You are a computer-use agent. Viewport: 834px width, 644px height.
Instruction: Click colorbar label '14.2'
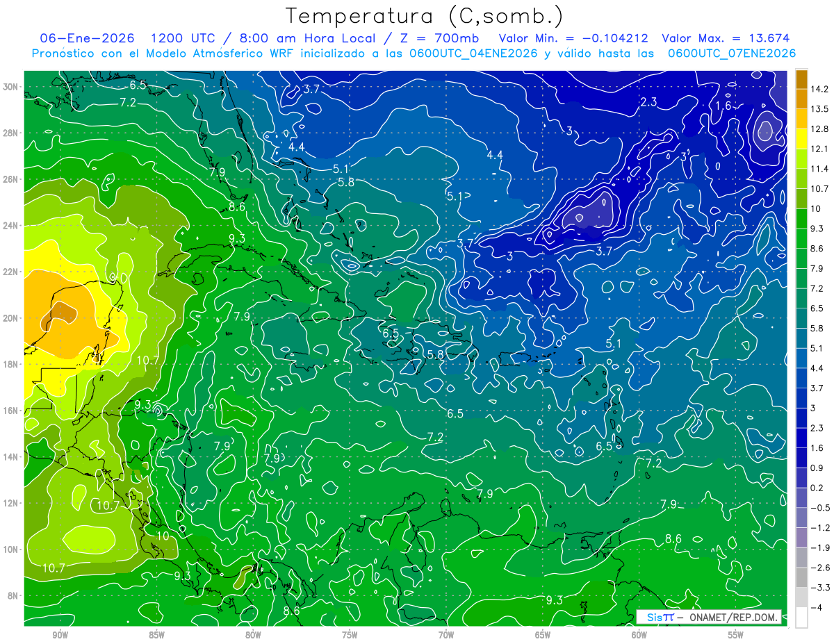[x=820, y=89]
